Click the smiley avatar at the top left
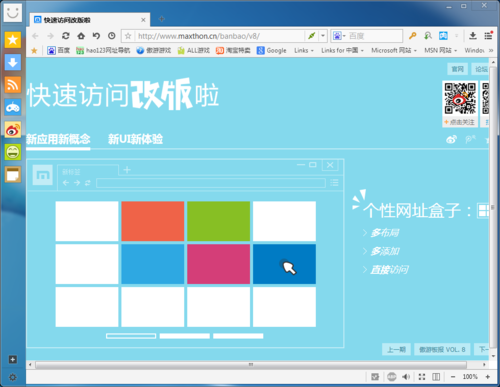The width and height of the screenshot is (500, 387). click(13, 13)
